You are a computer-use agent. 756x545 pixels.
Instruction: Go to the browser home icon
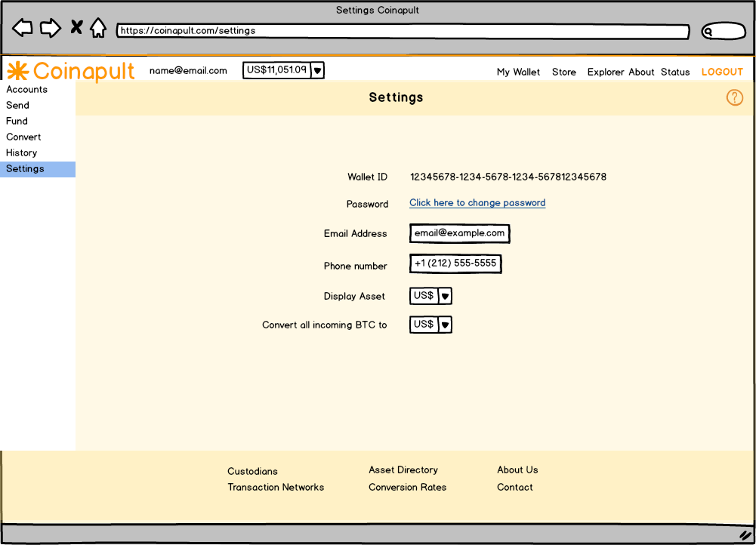tap(98, 29)
